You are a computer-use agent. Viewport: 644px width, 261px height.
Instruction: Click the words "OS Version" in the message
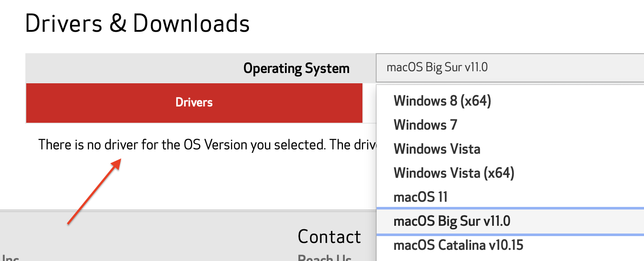point(214,145)
